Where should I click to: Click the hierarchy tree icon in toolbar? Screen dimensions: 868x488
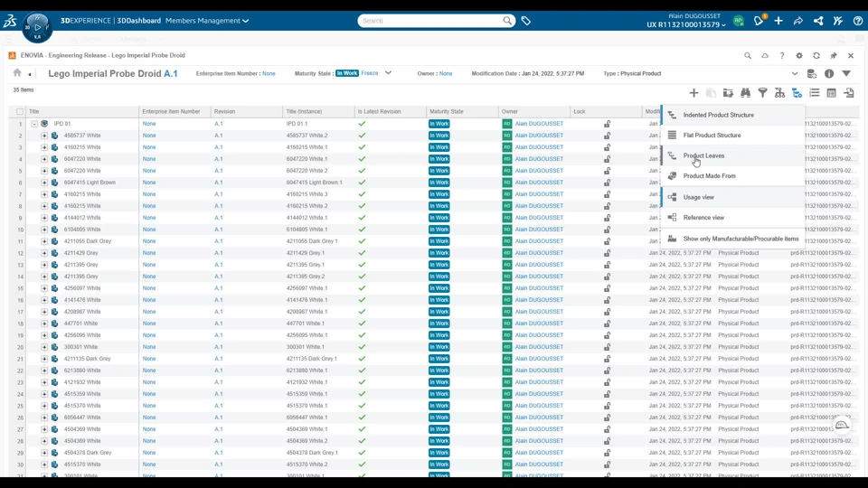point(779,93)
